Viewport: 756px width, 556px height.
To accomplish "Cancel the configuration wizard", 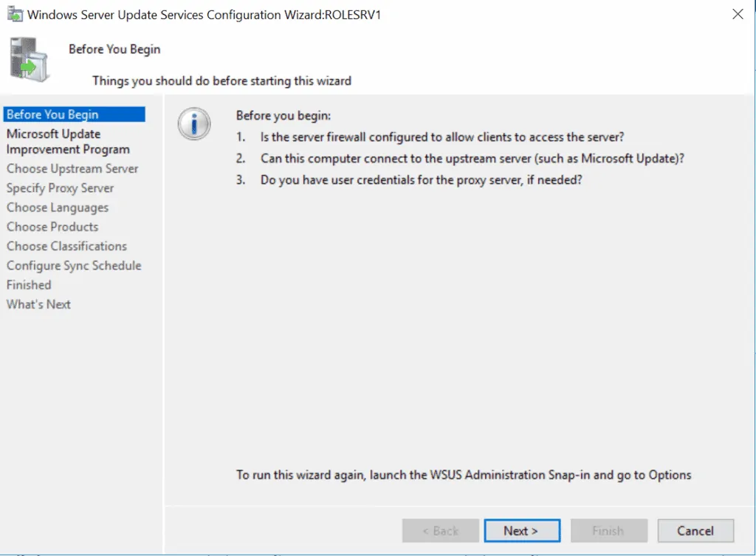I will [x=695, y=530].
